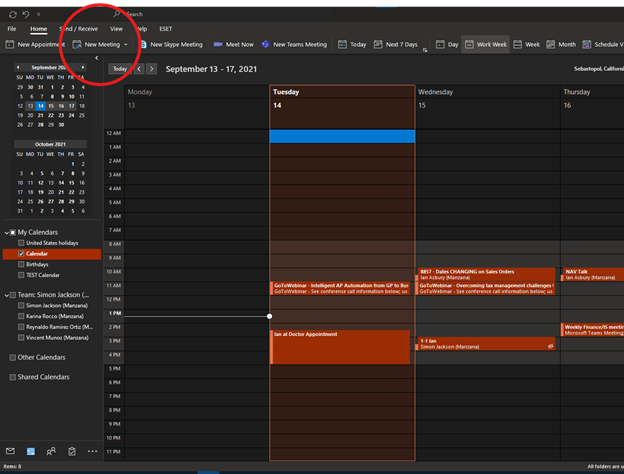The height and width of the screenshot is (474, 624).
Task: Check the Other Calendars group
Action: pyautogui.click(x=13, y=357)
